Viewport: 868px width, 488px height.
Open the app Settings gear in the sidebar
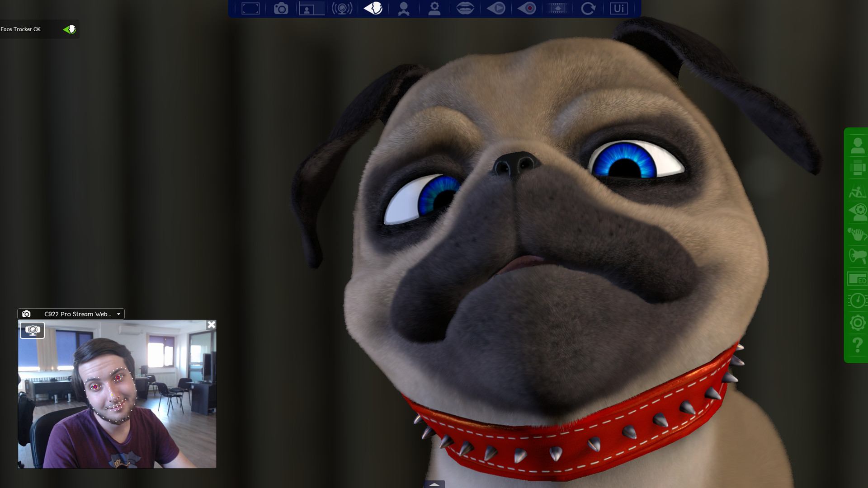857,322
